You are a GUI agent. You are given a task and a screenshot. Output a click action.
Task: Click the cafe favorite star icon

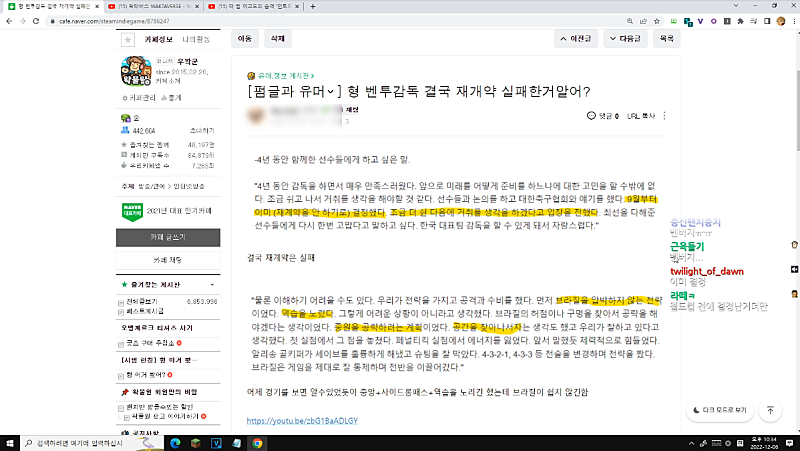click(127, 39)
